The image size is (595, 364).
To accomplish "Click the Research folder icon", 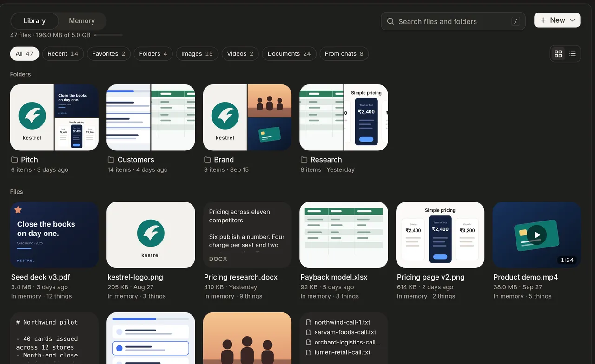I will pos(304,160).
